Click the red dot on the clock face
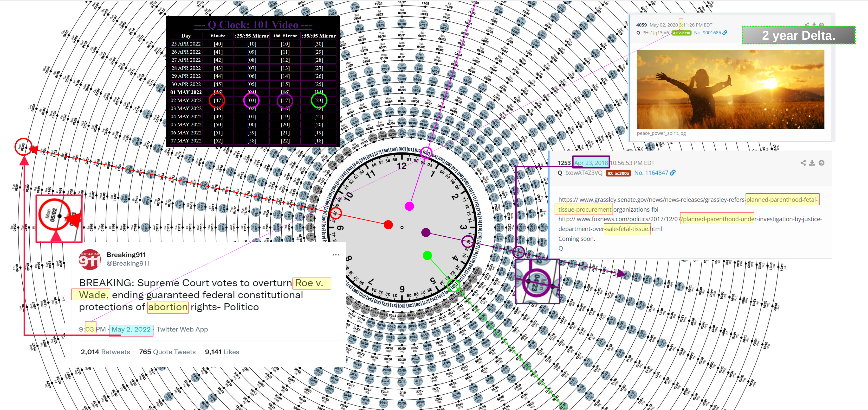The height and width of the screenshot is (410, 868). click(388, 225)
